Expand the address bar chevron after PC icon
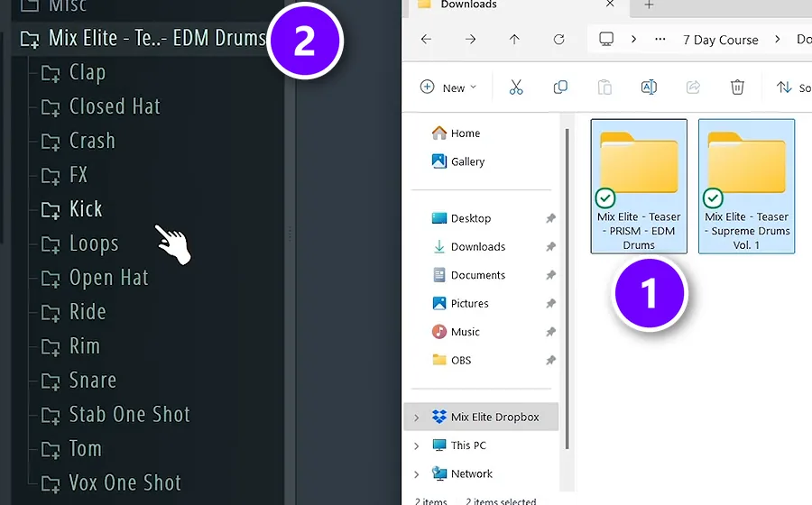Image resolution: width=812 pixels, height=505 pixels. pos(633,40)
